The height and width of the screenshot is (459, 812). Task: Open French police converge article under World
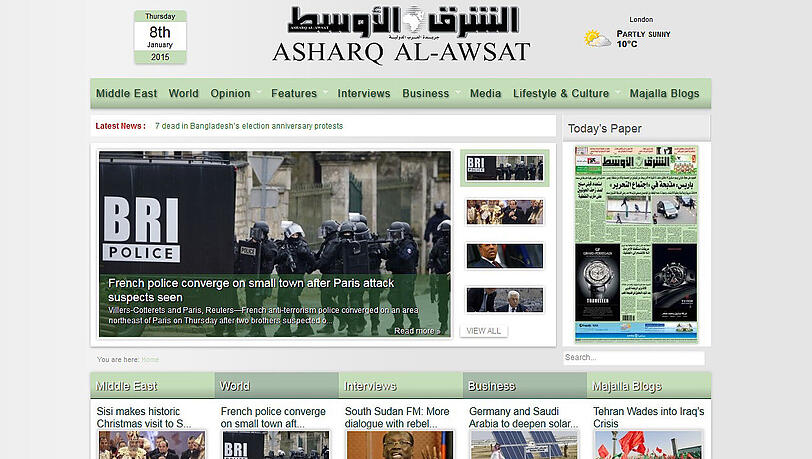click(x=273, y=417)
